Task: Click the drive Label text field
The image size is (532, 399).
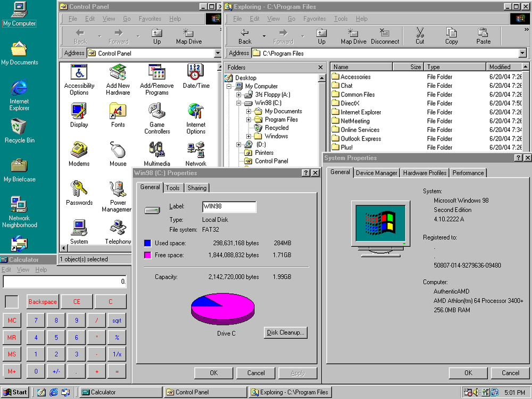Action: [229, 206]
